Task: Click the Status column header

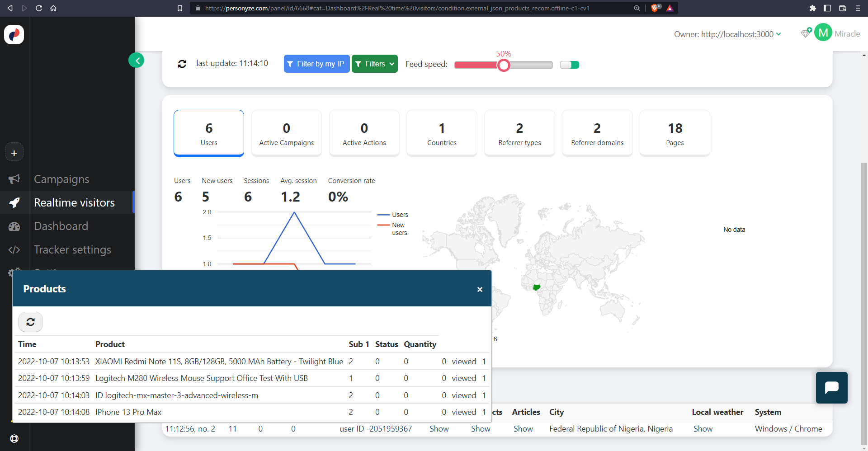Action: 387,344
